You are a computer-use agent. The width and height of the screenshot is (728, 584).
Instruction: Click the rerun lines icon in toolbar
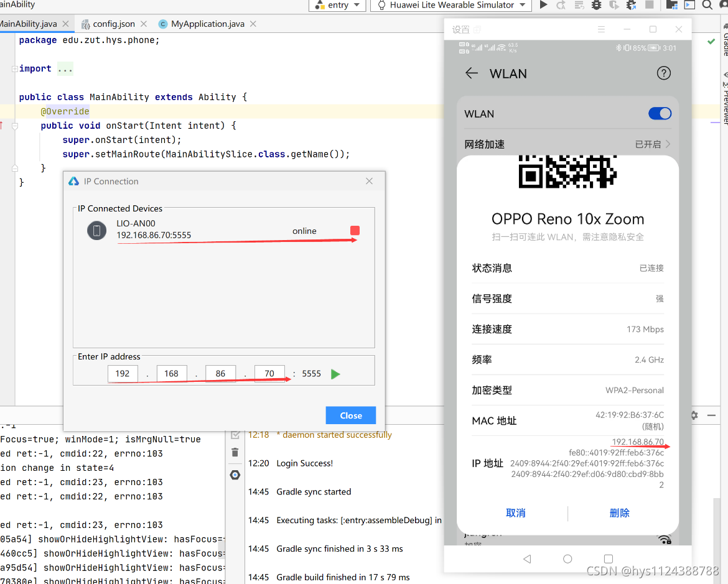click(x=579, y=5)
